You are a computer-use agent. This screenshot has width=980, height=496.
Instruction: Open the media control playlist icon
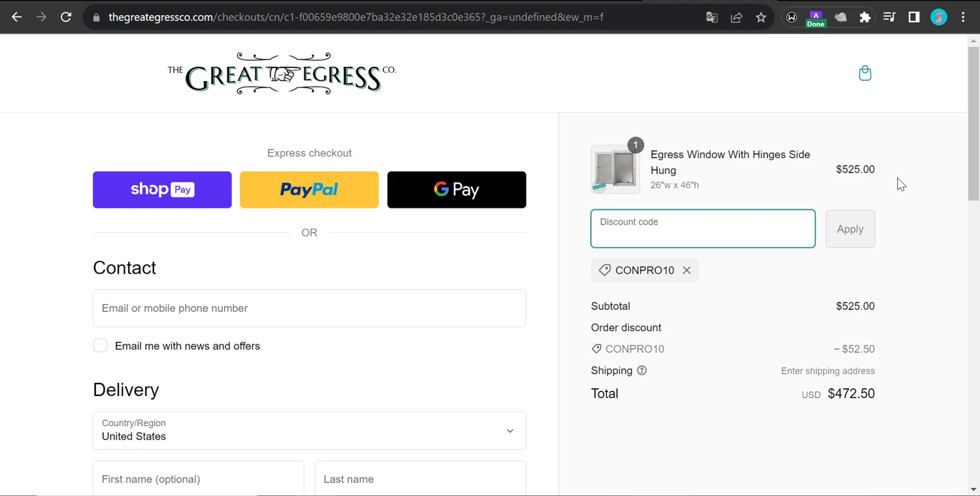(x=889, y=18)
